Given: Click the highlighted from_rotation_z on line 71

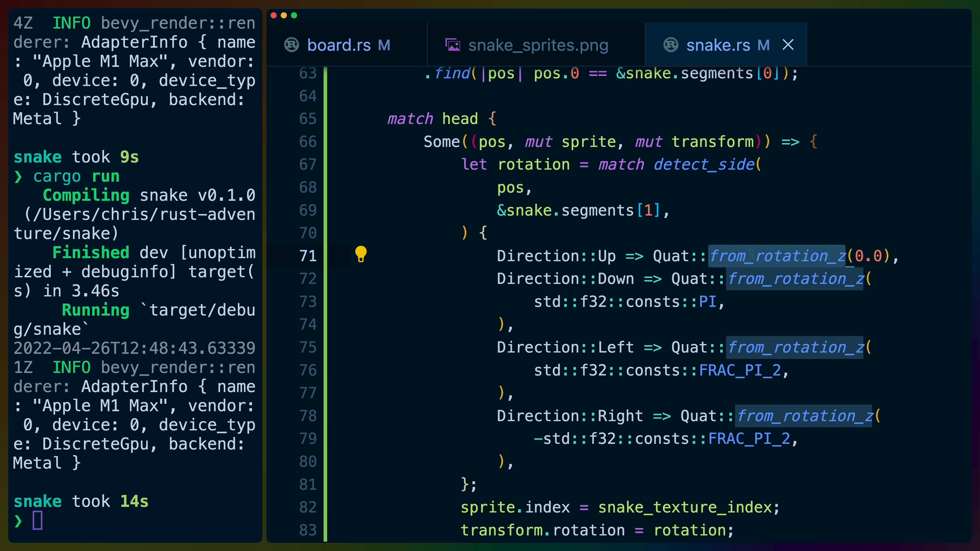Looking at the screenshot, I should [776, 256].
